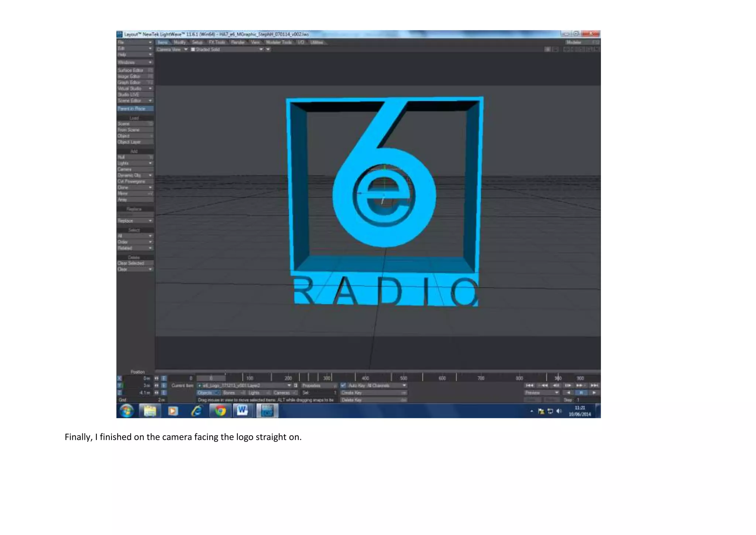Open the Graph Editor
Screen dimensions: 756x535
click(x=135, y=82)
